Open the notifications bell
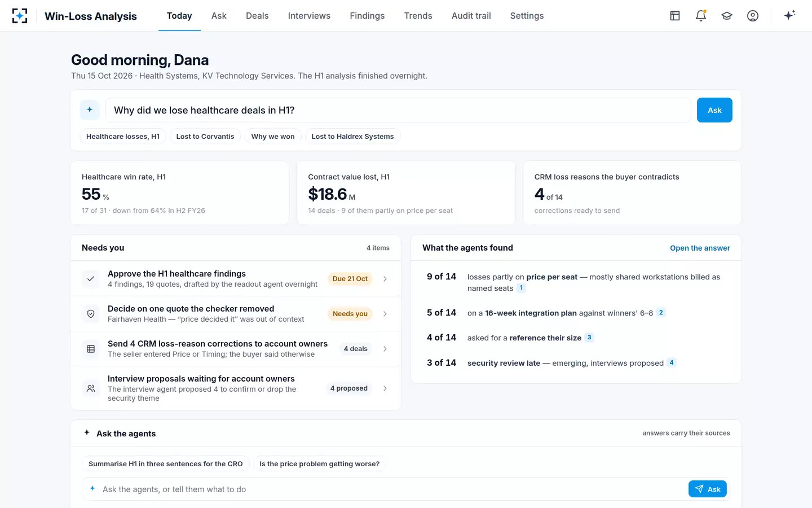The width and height of the screenshot is (812, 508). (701, 16)
